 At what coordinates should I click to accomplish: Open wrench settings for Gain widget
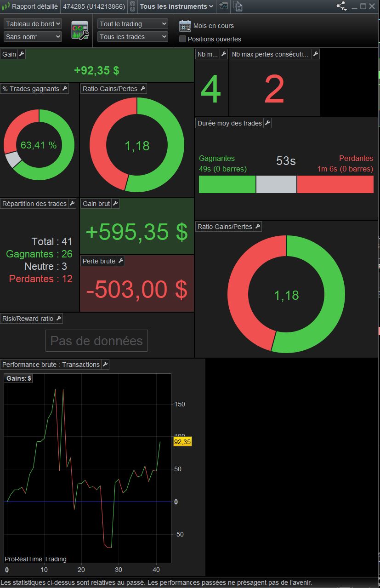(21, 54)
